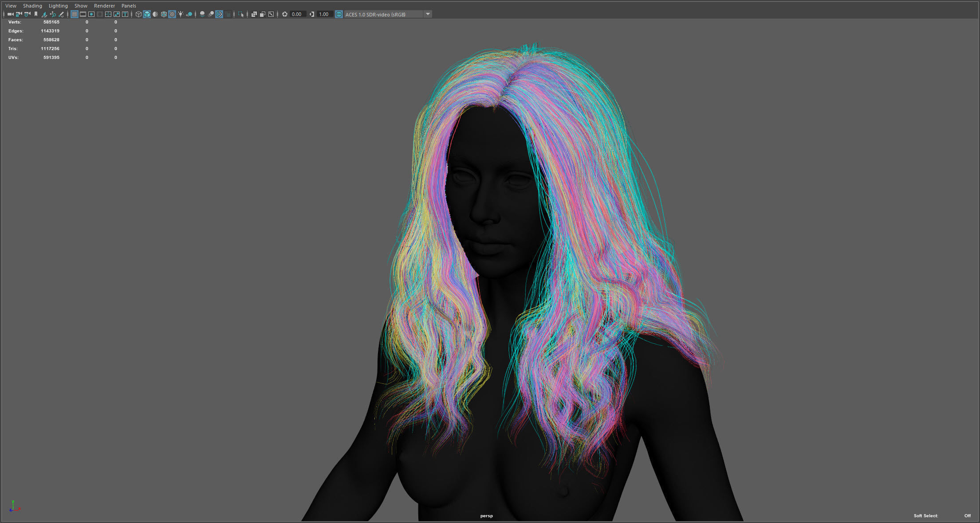Toggle the Field Chart icon
This screenshot has height=523, width=980.
click(x=108, y=14)
